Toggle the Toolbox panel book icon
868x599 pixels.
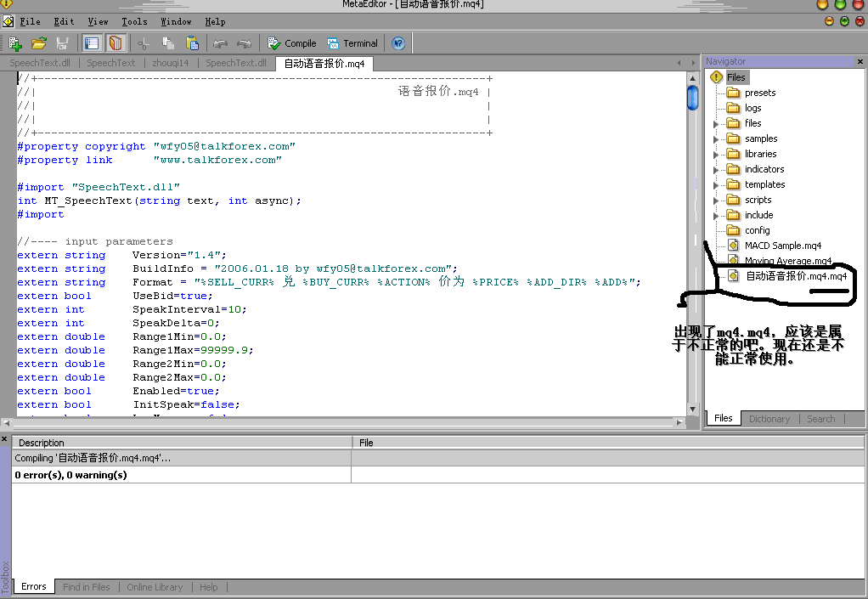[116, 43]
